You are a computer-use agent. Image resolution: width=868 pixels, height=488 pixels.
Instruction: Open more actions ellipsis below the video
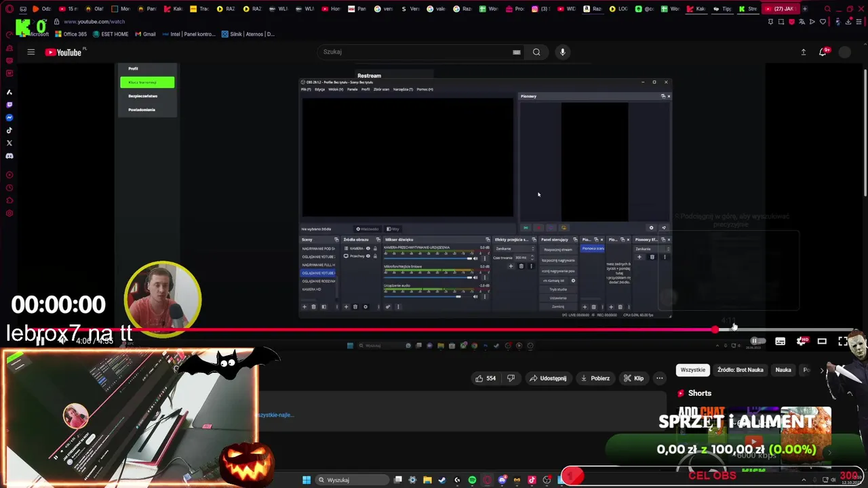pos(659,378)
